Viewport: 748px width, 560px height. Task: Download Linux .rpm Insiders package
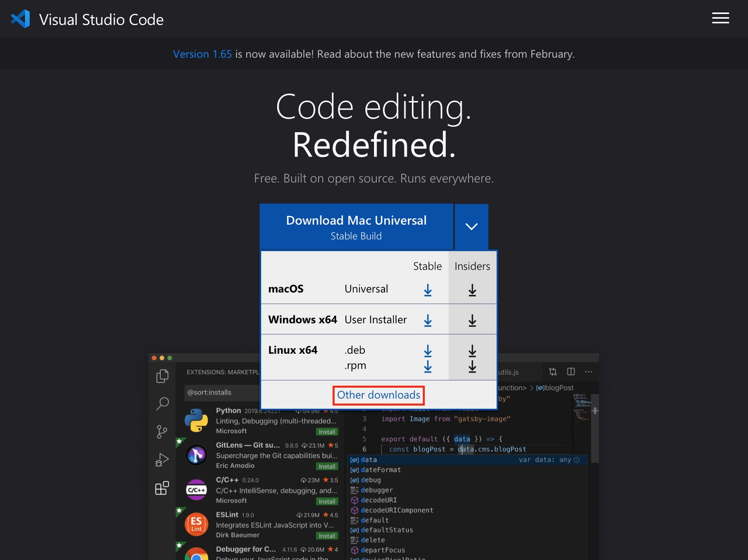472,366
